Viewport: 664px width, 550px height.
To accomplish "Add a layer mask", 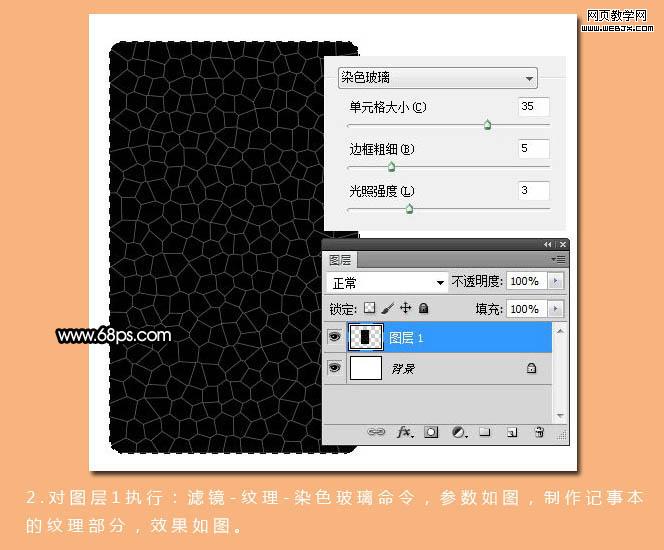I will point(431,432).
